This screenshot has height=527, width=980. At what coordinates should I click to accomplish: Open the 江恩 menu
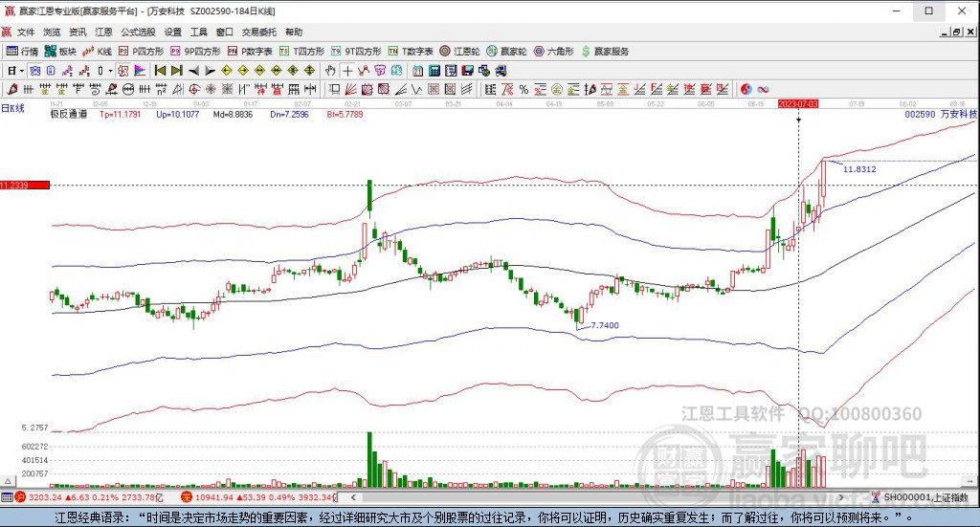tap(103, 32)
